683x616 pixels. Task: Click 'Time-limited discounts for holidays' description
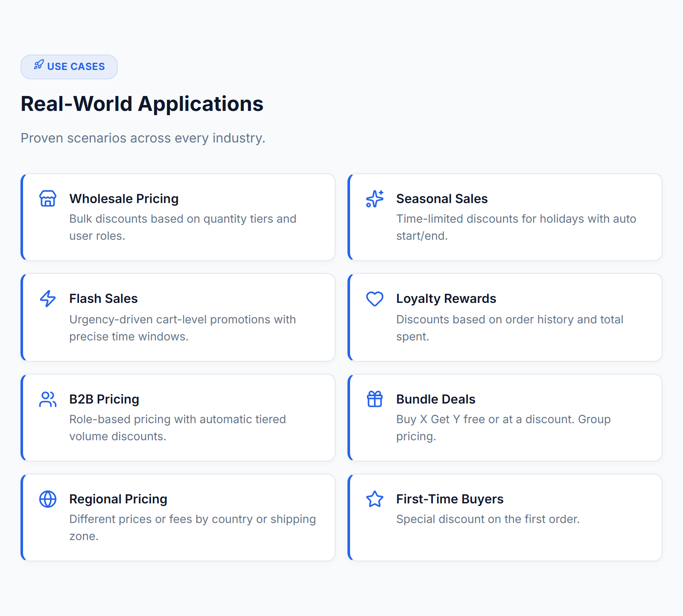point(516,227)
